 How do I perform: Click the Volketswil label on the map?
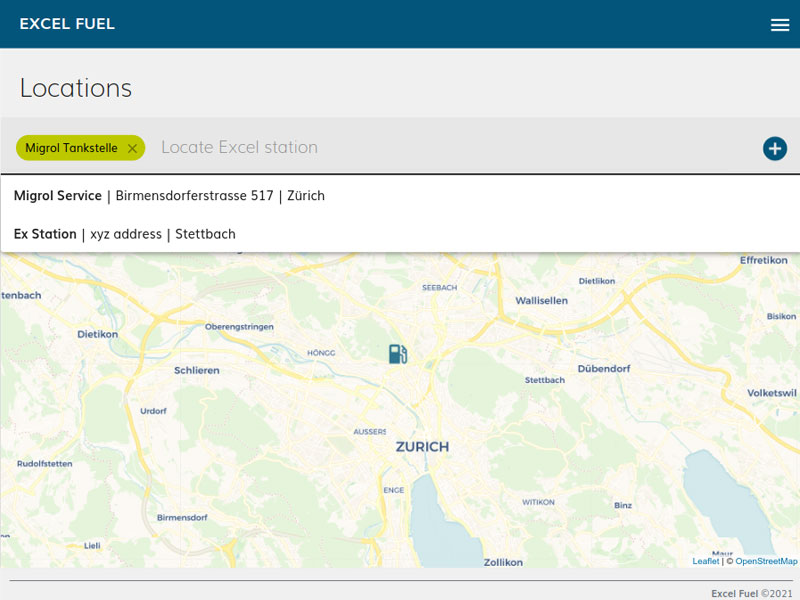point(772,393)
